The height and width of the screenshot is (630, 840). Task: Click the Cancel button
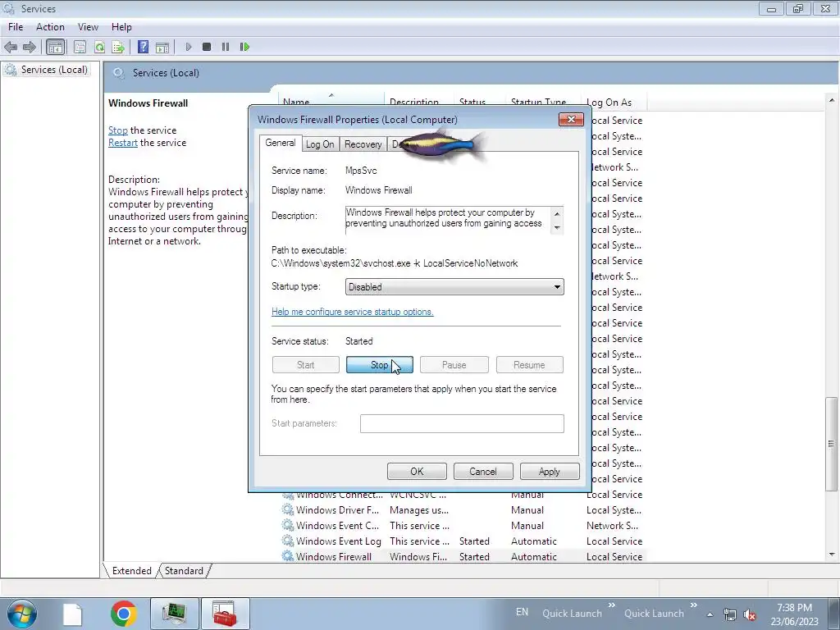point(483,472)
